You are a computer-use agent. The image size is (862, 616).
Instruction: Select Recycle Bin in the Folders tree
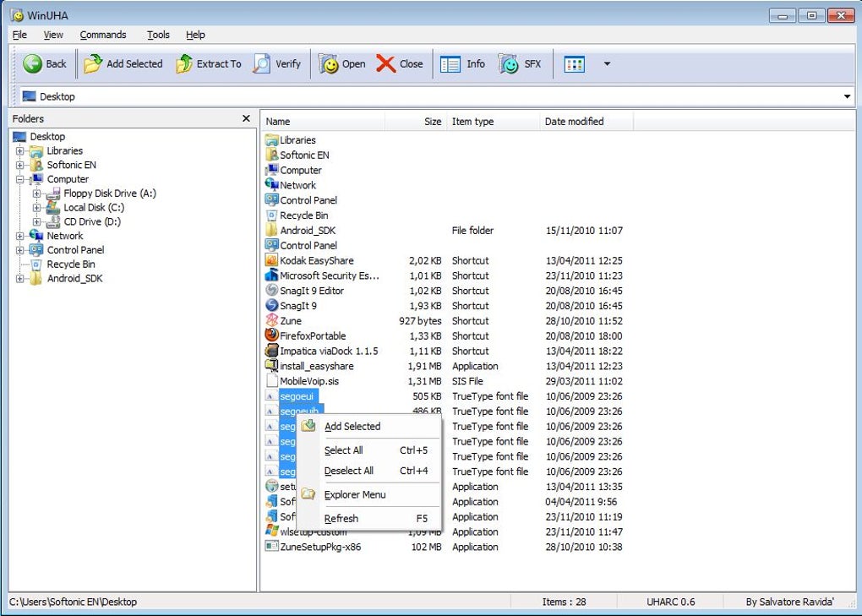(71, 264)
